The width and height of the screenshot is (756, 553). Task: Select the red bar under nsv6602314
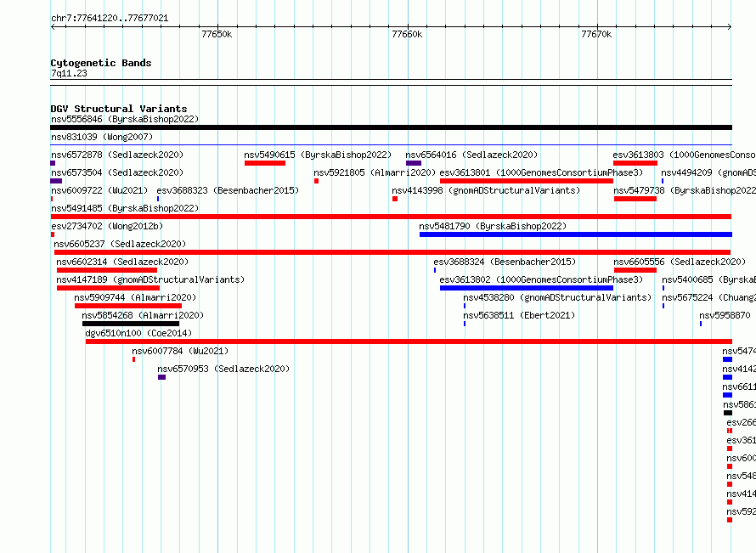click(107, 270)
